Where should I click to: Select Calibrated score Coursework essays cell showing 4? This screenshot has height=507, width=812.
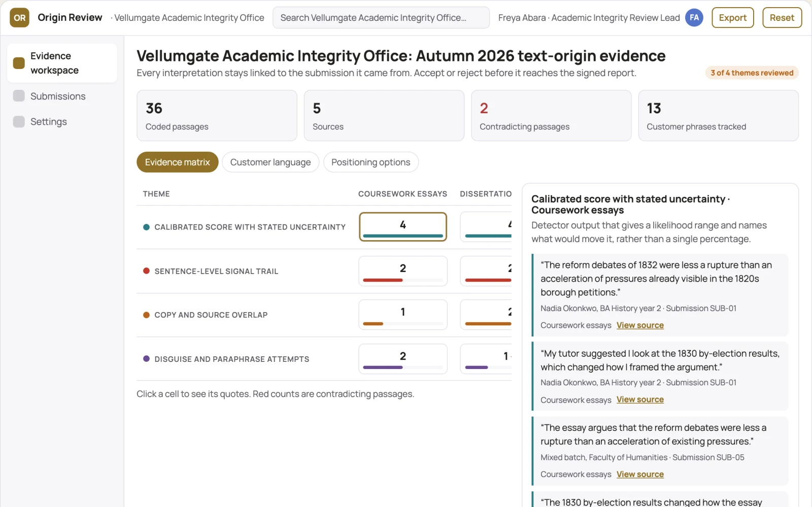(x=403, y=227)
